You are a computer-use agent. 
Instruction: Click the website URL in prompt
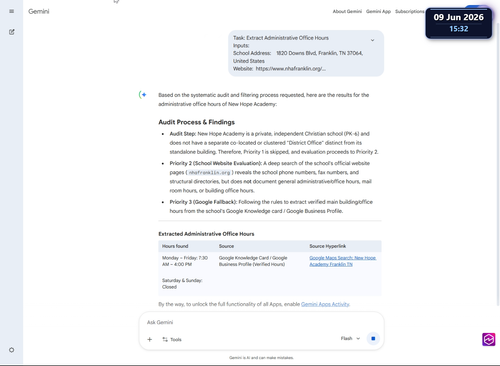291,69
